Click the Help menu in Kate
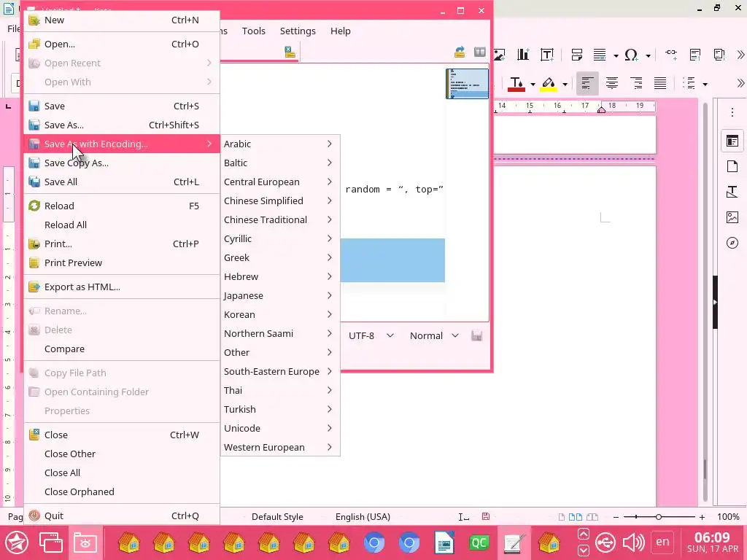Viewport: 747px width, 560px height. pyautogui.click(x=341, y=31)
